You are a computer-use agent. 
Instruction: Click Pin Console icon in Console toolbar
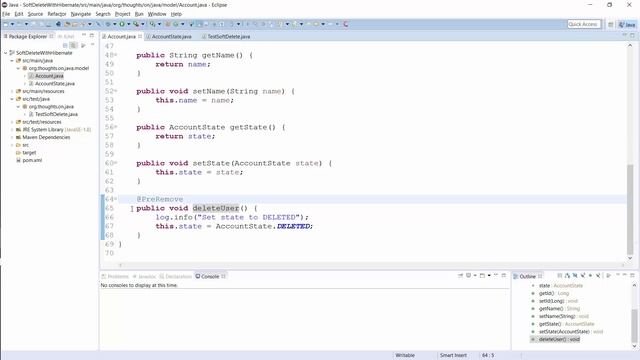tap(460, 276)
